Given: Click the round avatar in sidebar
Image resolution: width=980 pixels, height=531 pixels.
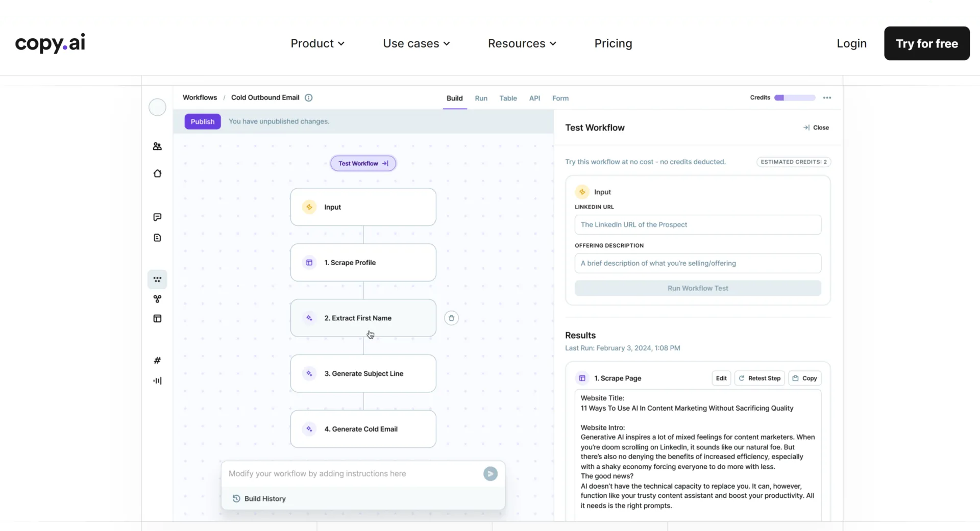Looking at the screenshot, I should (157, 107).
